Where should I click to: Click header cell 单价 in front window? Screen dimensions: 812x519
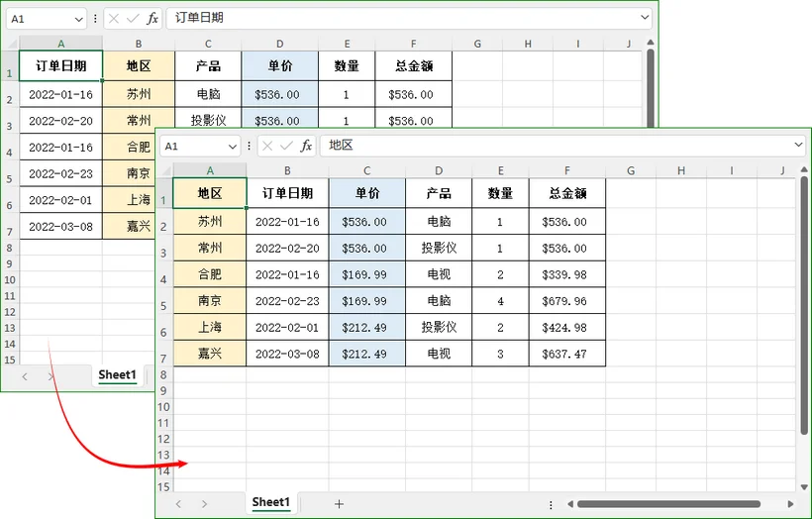pos(367,194)
